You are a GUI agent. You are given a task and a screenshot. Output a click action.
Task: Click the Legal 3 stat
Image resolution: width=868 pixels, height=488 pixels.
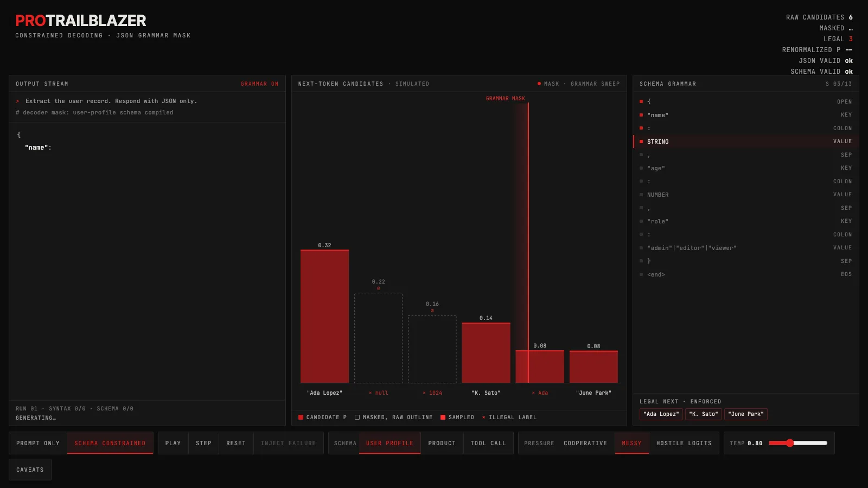(x=838, y=39)
